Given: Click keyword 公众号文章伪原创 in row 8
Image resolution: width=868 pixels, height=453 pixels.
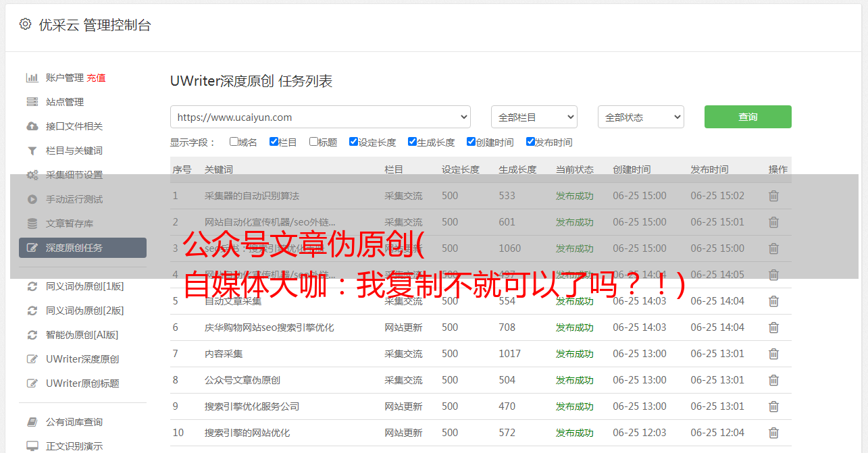Looking at the screenshot, I should pos(242,380).
